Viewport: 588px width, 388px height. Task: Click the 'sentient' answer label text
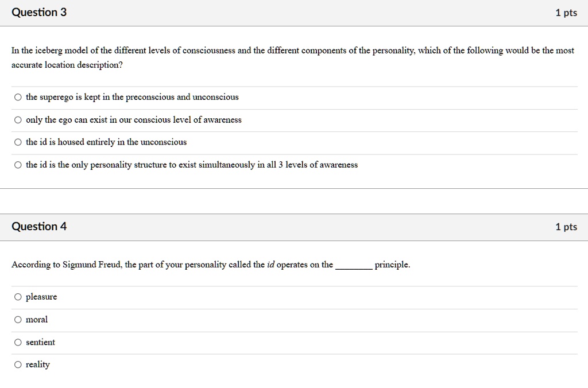pos(41,342)
